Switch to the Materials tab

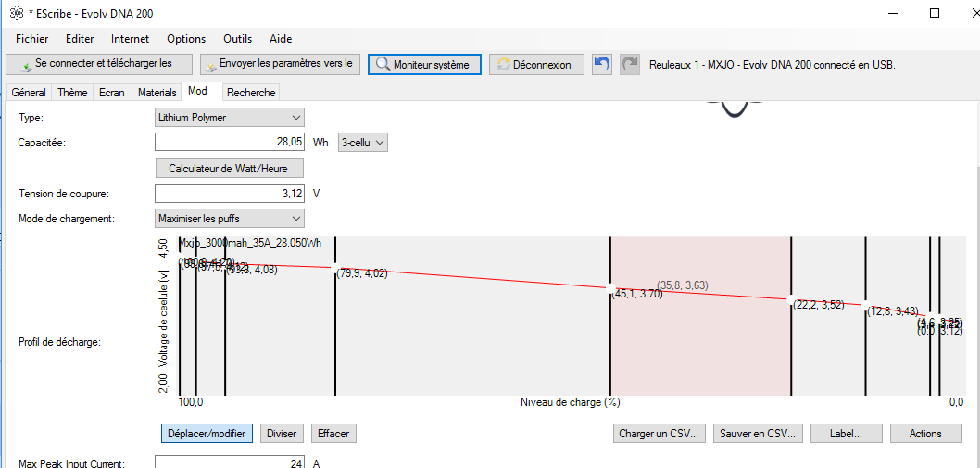coord(157,93)
